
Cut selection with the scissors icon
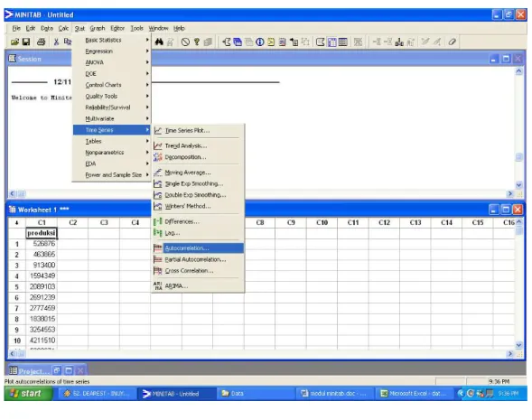[x=56, y=42]
